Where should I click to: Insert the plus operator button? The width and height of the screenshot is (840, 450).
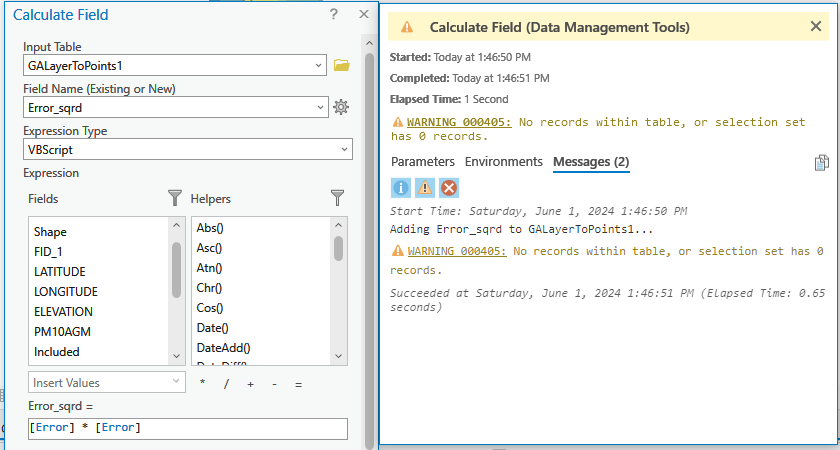(250, 384)
